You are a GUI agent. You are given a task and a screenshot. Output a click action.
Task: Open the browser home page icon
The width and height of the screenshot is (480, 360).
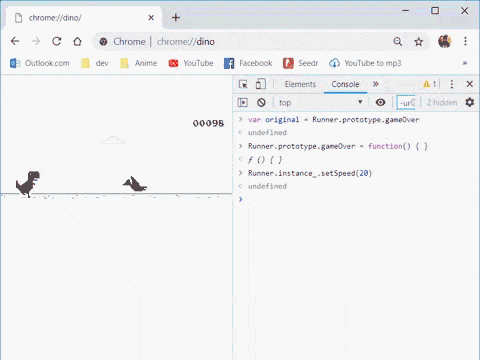click(x=77, y=41)
